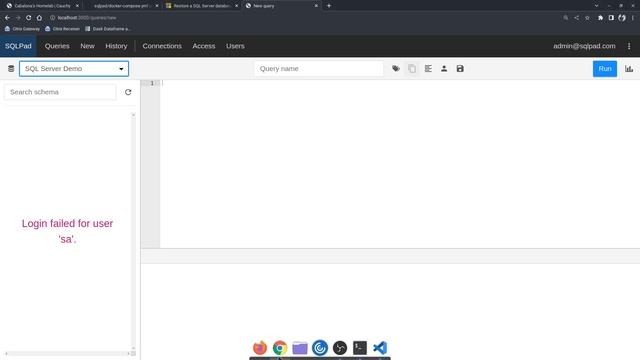Click into SQL editor line 1

click(400, 83)
